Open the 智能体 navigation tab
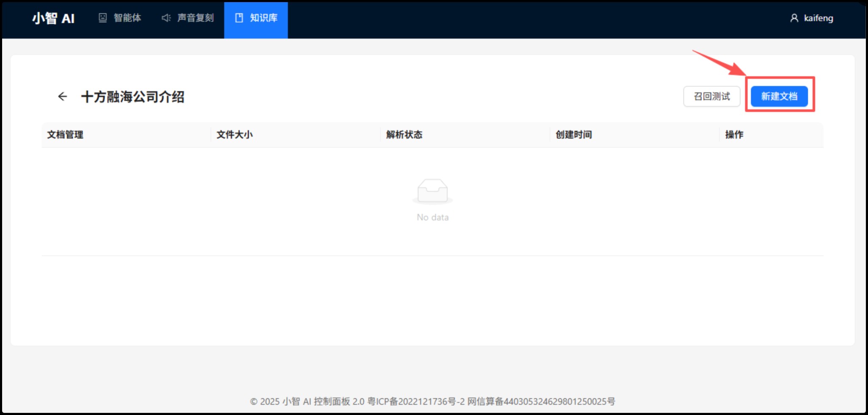 (120, 18)
